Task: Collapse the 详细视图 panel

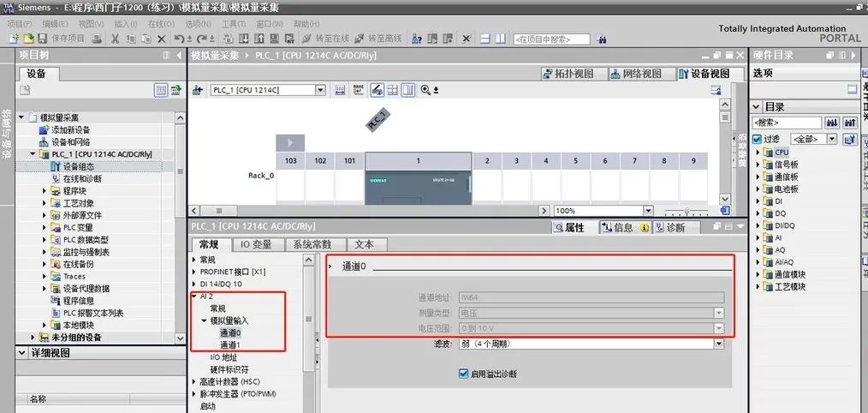Action: point(22,353)
